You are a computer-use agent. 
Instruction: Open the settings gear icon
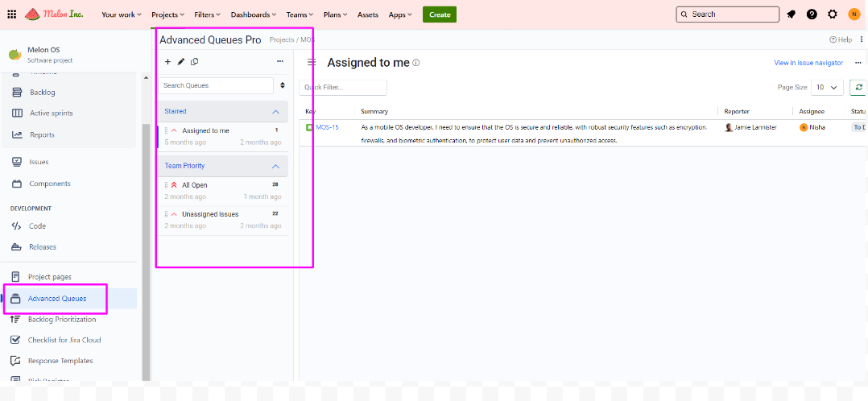click(833, 14)
